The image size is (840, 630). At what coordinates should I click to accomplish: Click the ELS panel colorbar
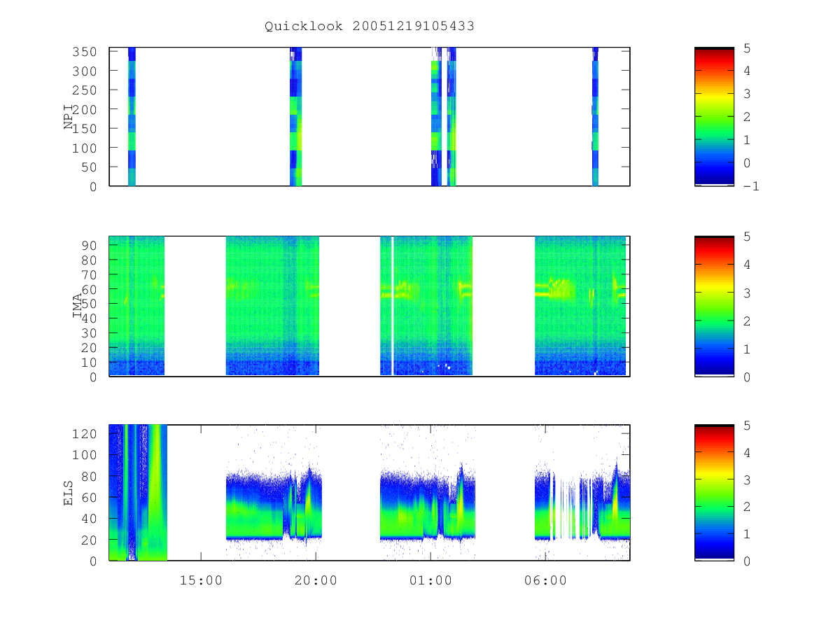(714, 492)
